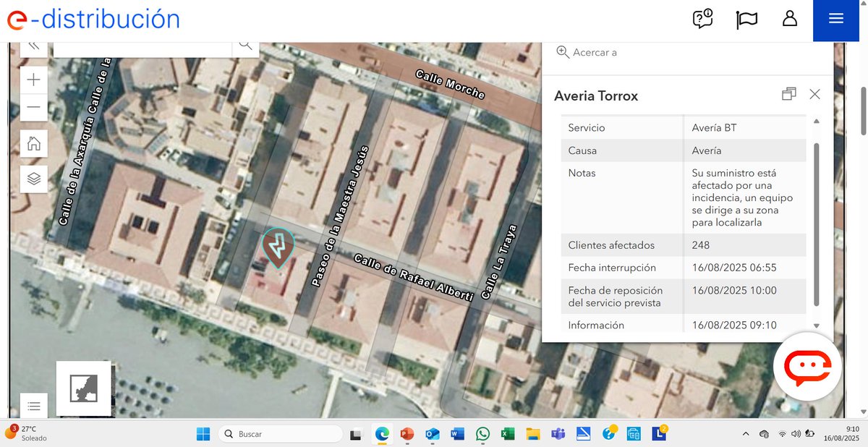Return to the map's default home view
Screen dimensions: 868x447
pos(34,143)
